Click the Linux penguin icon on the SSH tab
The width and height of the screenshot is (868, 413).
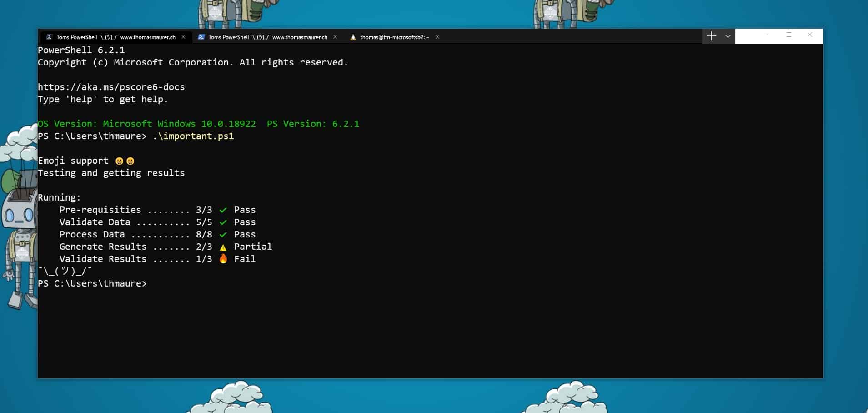click(x=353, y=37)
